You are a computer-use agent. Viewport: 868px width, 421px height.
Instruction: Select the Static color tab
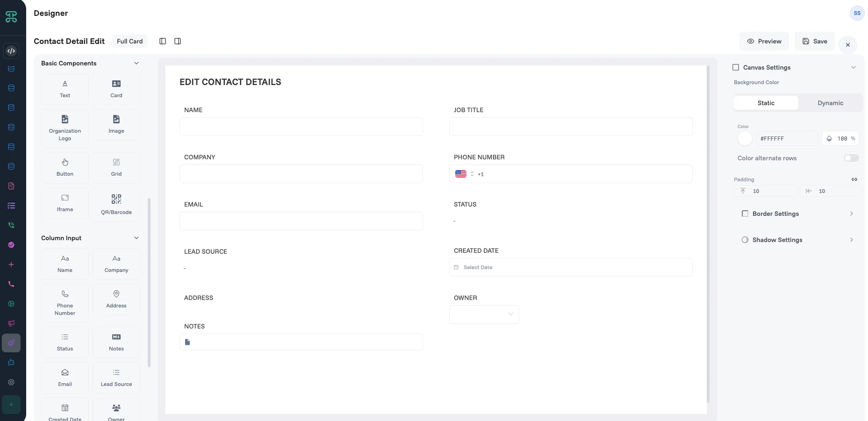coord(766,103)
